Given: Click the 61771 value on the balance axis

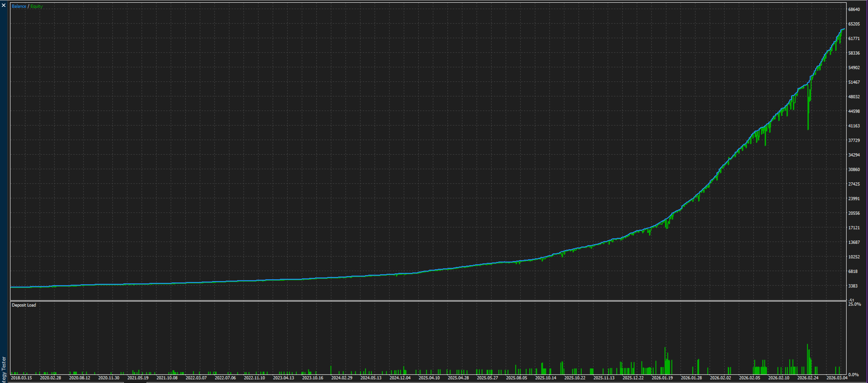Looking at the screenshot, I should [854, 39].
